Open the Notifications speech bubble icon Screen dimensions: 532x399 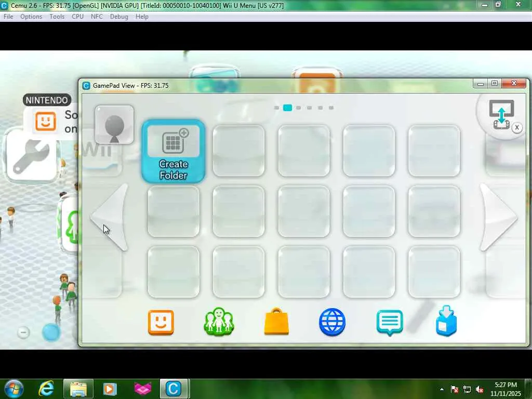coord(390,322)
